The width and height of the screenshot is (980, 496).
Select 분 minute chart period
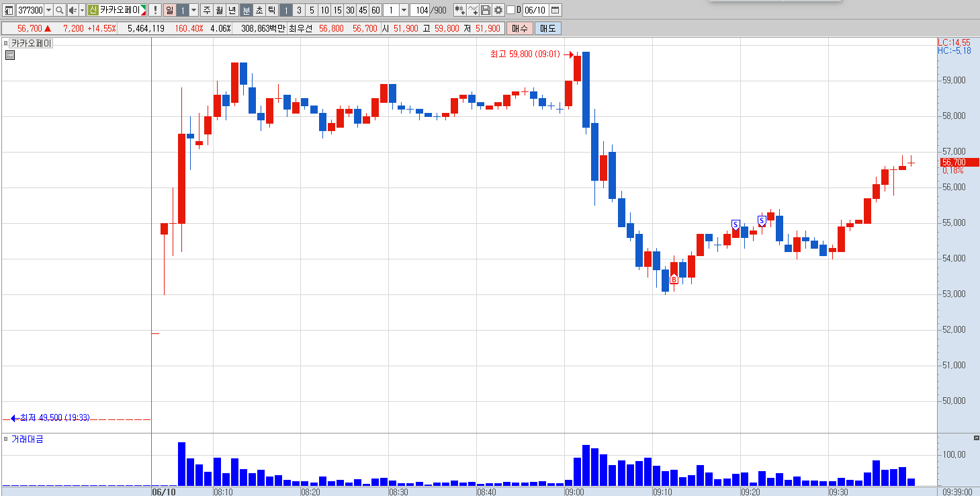pos(246,10)
